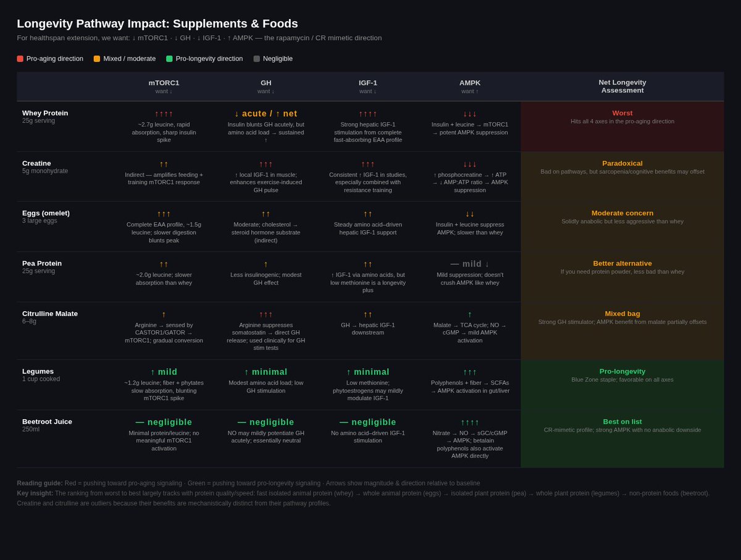Click the 'Best on list' assessment for Beetroot Juice

tap(622, 421)
